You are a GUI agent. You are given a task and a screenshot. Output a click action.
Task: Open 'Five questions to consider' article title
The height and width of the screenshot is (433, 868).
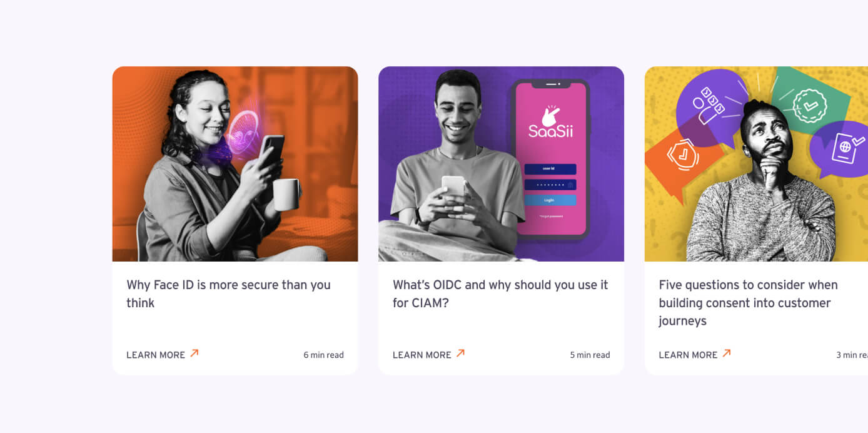pos(748,303)
